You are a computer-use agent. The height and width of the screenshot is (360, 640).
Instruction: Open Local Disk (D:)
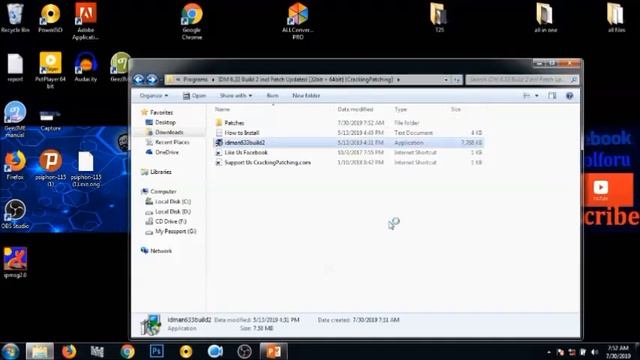coord(173,211)
